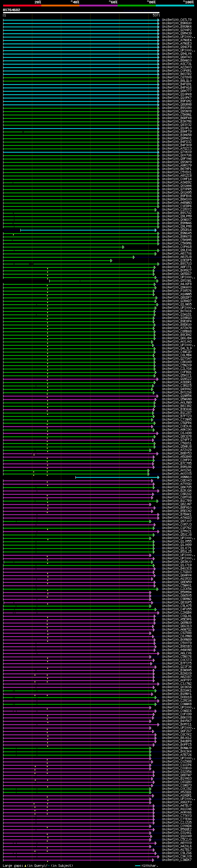Select hit label UniRef100_Q70KX9
The image size is (197, 868).
[177, 152]
